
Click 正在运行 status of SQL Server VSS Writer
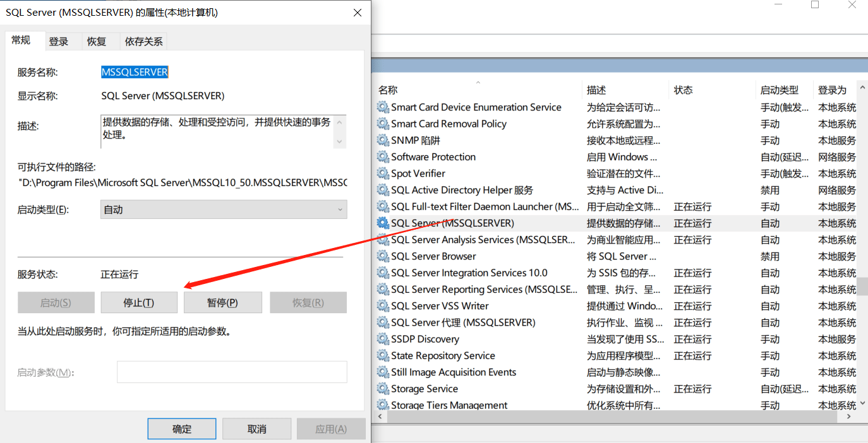click(692, 306)
